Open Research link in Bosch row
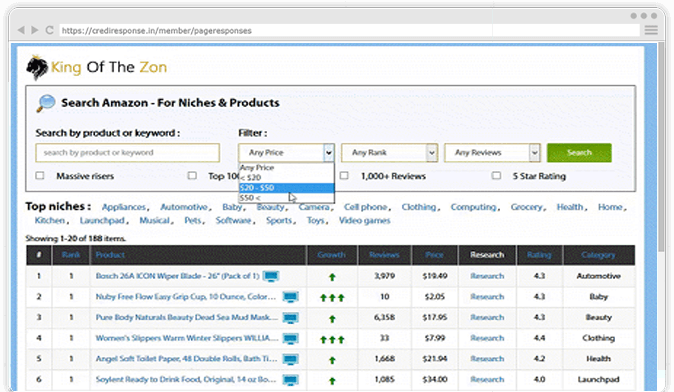The height and width of the screenshot is (392, 674). [487, 276]
